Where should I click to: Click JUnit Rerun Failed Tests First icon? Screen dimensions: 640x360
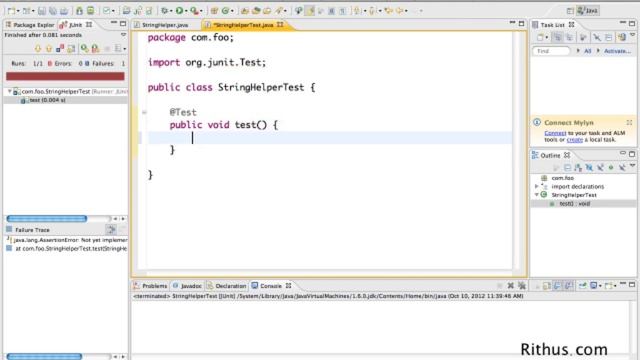tap(96, 49)
